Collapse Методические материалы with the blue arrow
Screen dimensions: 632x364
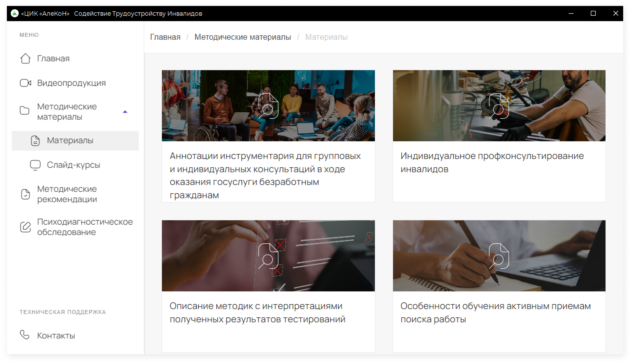point(125,112)
